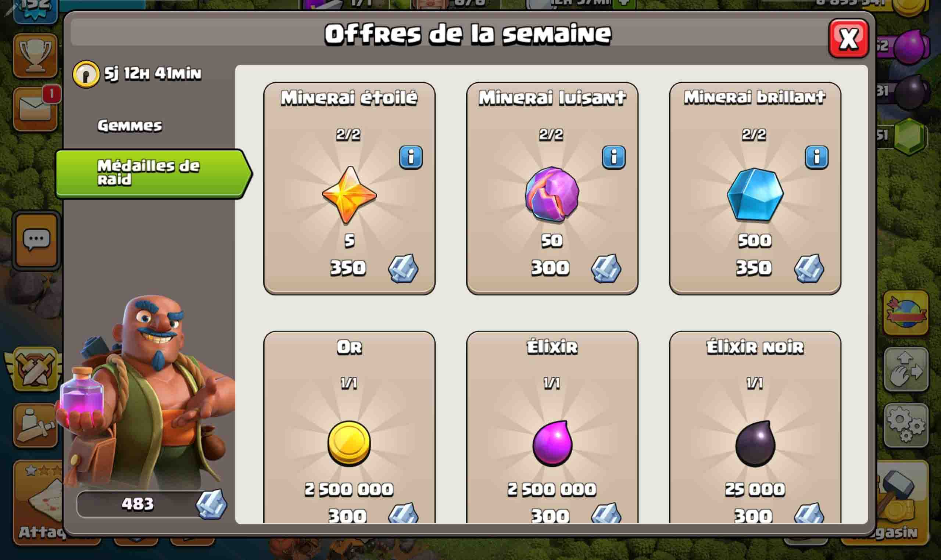Open the mail inbox icon
The image size is (941, 560).
click(x=36, y=109)
